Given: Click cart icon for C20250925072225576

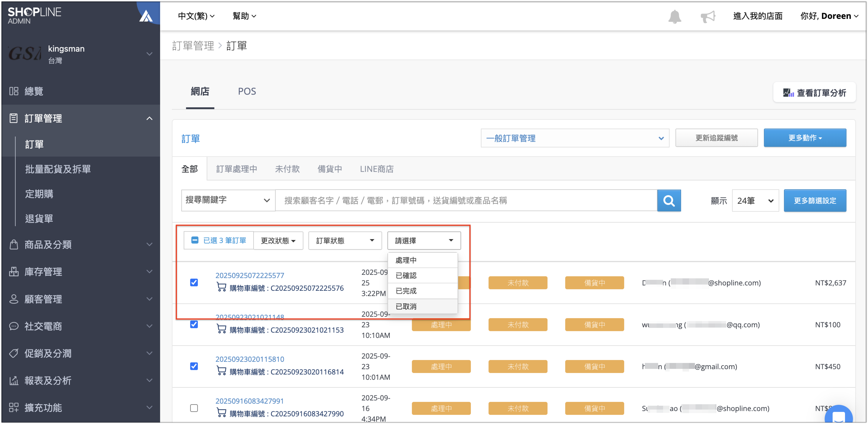Looking at the screenshot, I should (x=221, y=287).
